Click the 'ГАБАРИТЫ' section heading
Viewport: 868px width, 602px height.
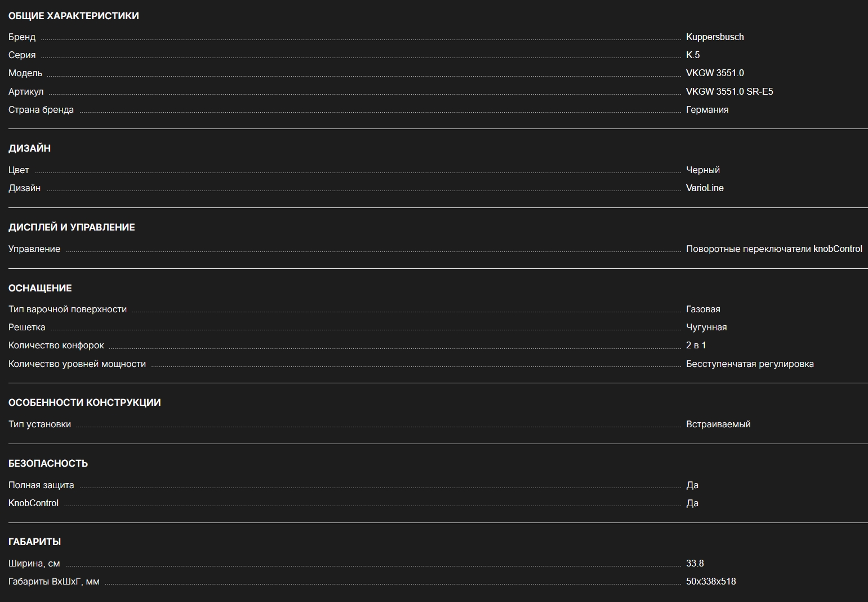point(34,542)
